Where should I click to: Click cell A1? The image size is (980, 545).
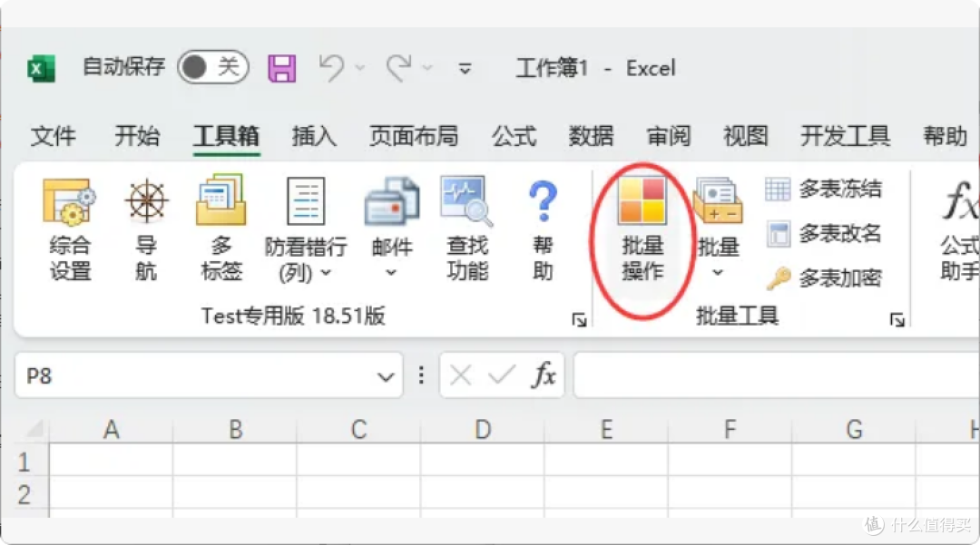click(112, 461)
